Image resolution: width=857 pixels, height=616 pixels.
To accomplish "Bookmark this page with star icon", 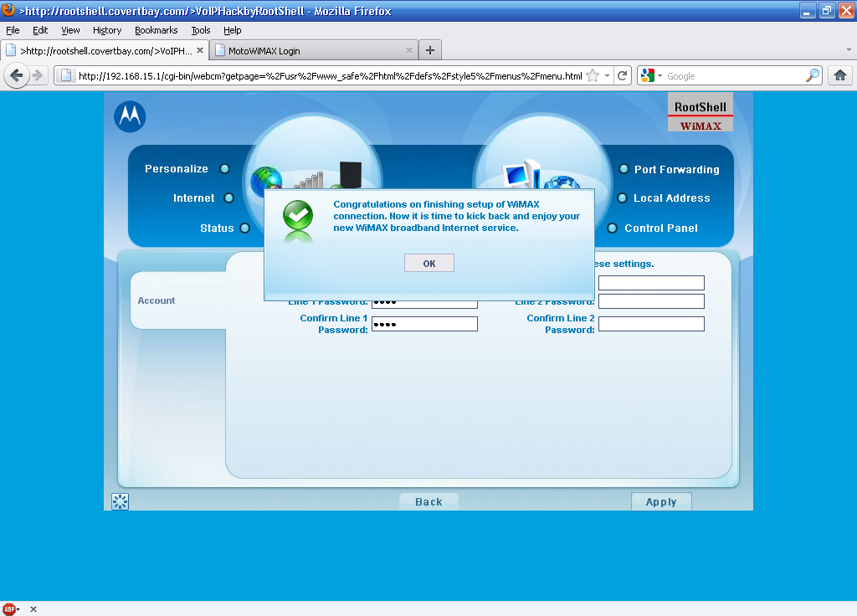I will pos(593,75).
